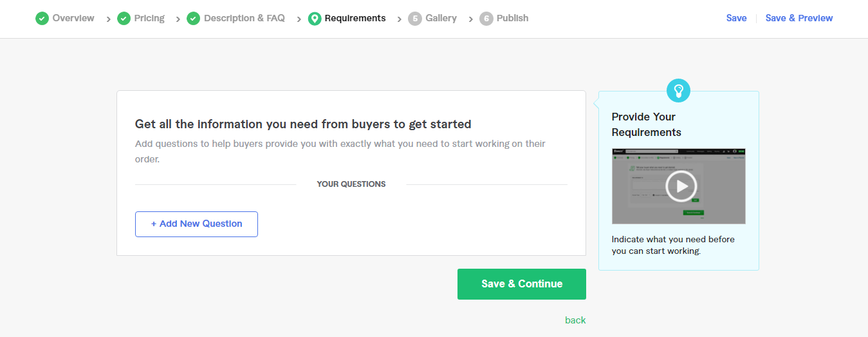Viewport: 868px width, 337px height.
Task: Open the Overview step
Action: tap(73, 18)
